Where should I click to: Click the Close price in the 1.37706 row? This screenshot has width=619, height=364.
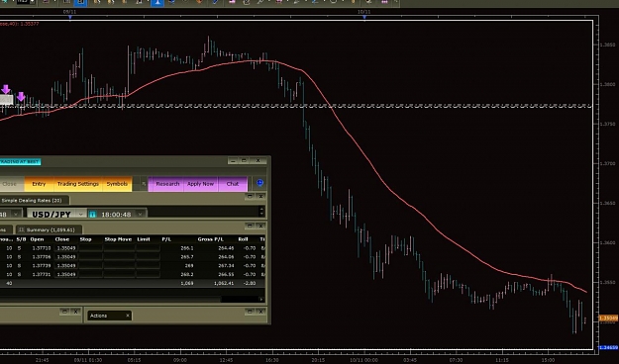point(66,257)
